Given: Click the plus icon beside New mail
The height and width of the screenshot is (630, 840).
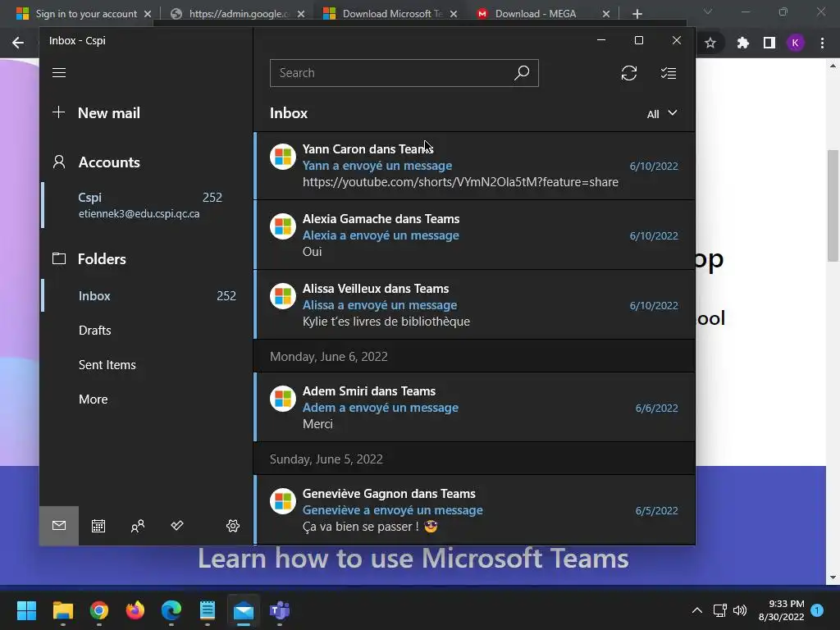Looking at the screenshot, I should coord(58,112).
